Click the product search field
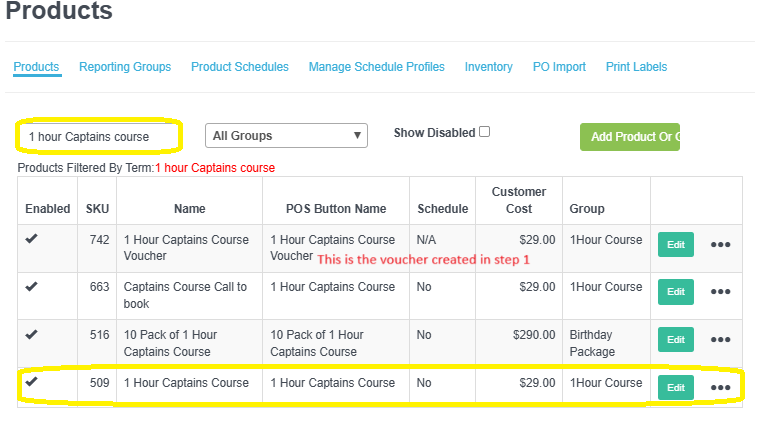757x422 pixels. (x=99, y=137)
